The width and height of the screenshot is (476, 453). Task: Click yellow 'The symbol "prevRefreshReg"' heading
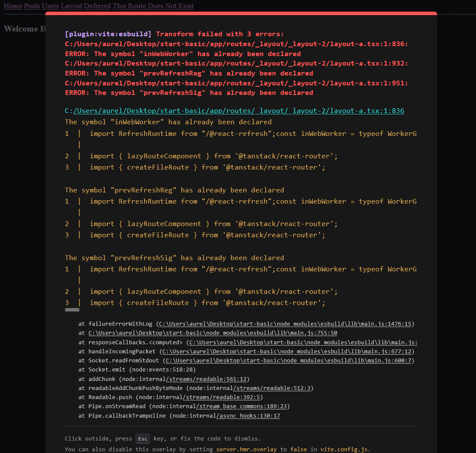175,190
